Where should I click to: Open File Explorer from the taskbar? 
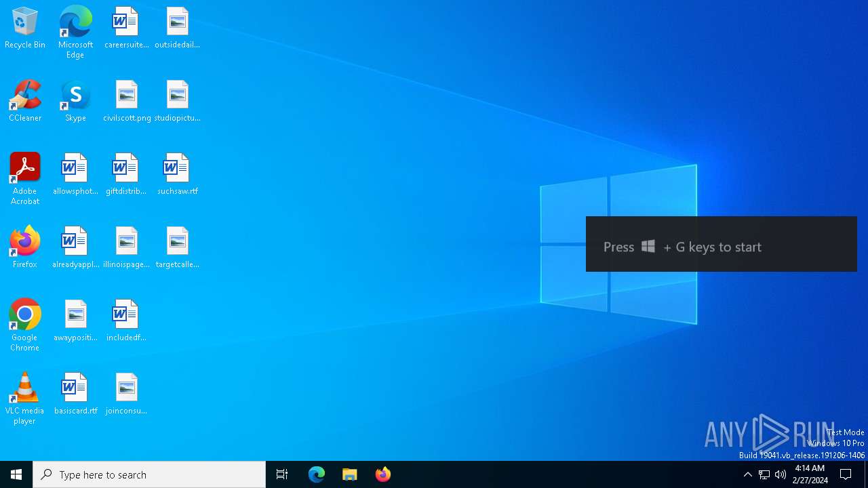point(350,474)
